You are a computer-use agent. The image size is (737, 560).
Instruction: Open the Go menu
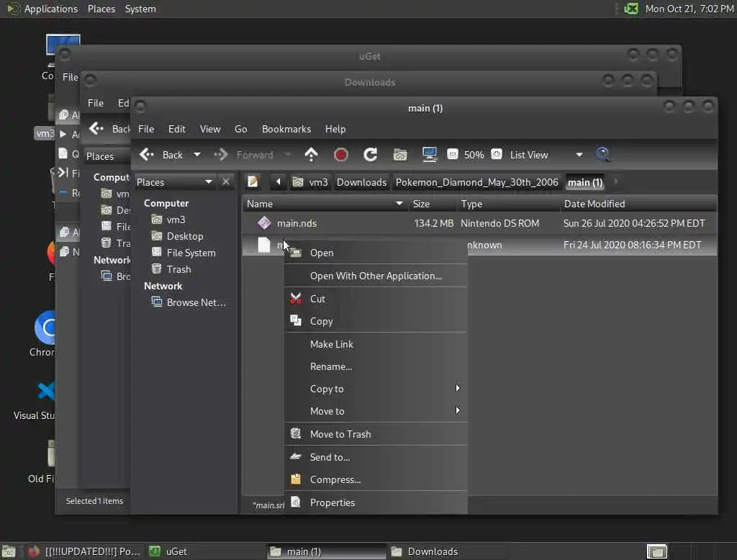240,129
